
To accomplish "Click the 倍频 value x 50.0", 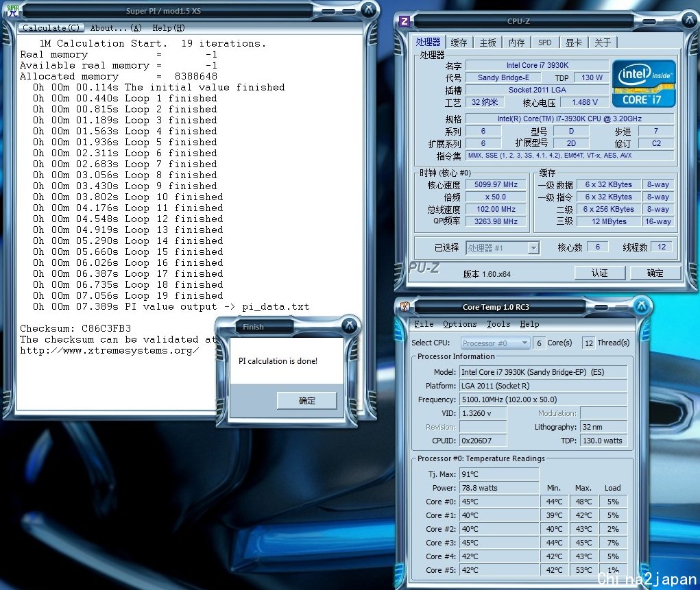I will coord(496,197).
